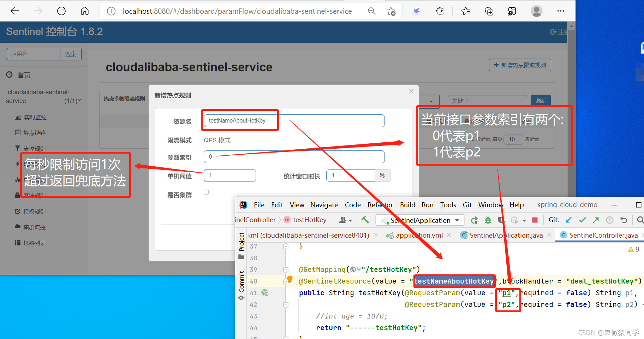Viewport: 644px width, 339px height.
Task: Open the favorites list icon
Action: click(x=466, y=11)
